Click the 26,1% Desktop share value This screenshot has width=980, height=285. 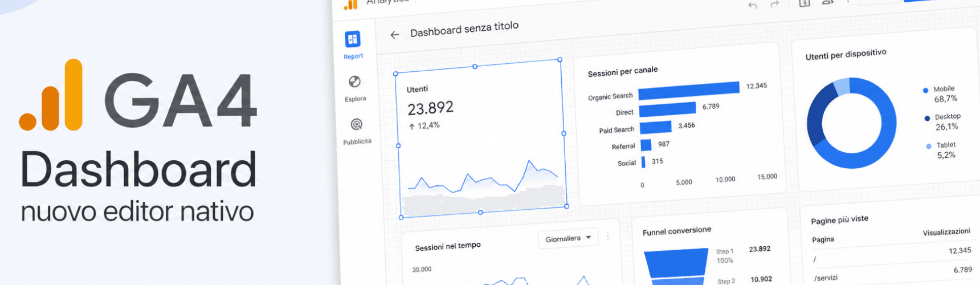(947, 127)
